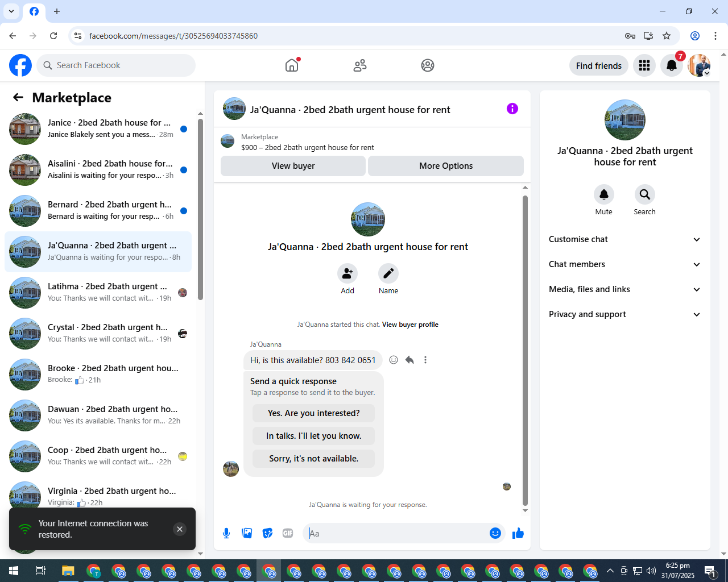Mute the conversation bell icon
This screenshot has height=582, width=728.
coord(604,194)
